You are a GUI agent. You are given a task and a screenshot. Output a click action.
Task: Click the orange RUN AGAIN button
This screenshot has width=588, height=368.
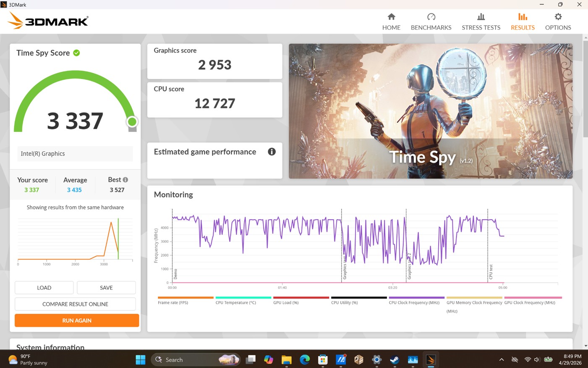tap(77, 321)
